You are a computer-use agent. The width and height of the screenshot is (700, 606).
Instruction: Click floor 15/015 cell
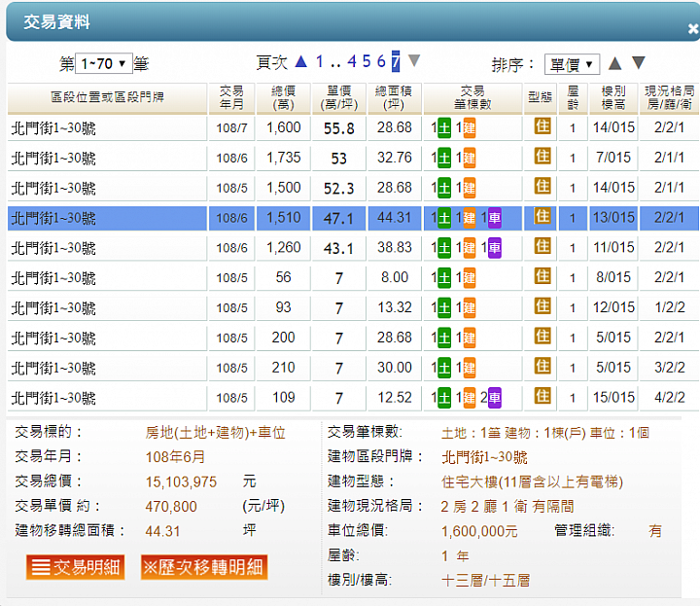click(613, 398)
